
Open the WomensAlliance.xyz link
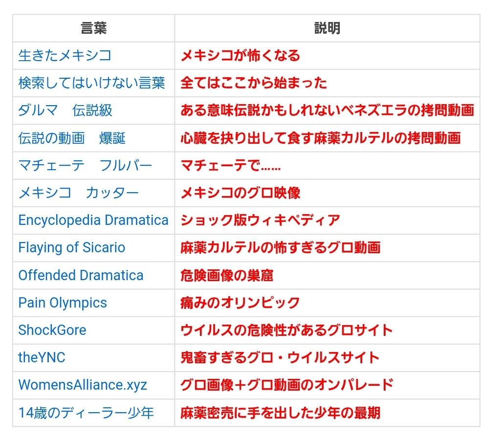tap(83, 385)
